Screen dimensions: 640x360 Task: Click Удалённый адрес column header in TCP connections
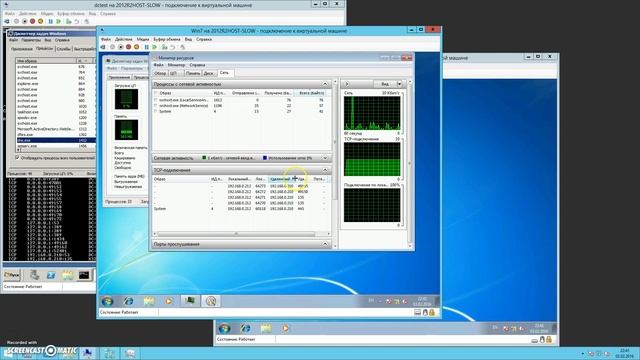click(281, 179)
